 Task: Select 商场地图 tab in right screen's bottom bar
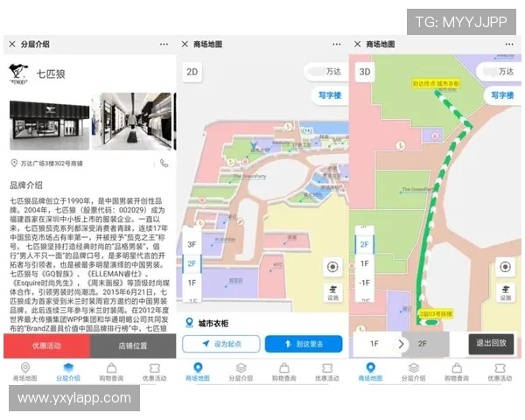(370, 372)
